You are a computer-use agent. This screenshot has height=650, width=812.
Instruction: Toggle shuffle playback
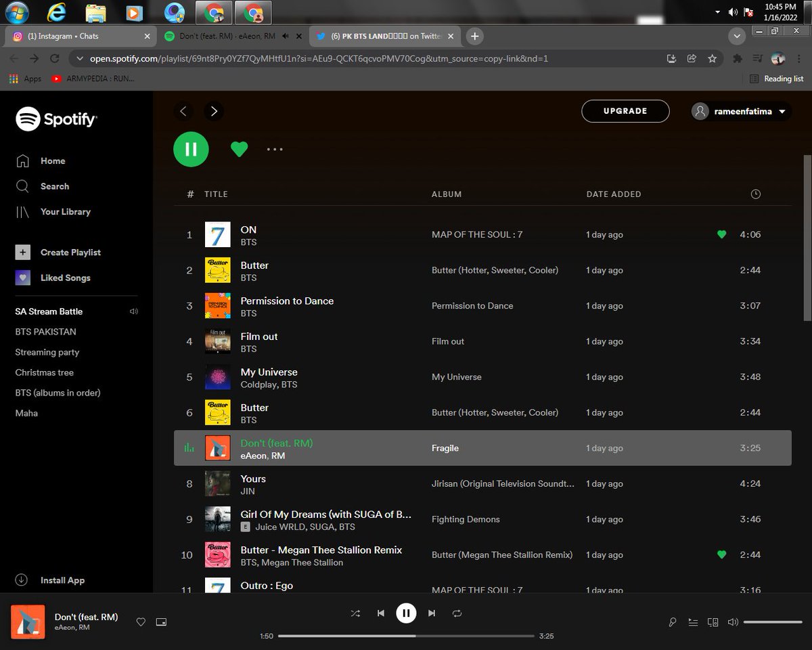click(355, 613)
